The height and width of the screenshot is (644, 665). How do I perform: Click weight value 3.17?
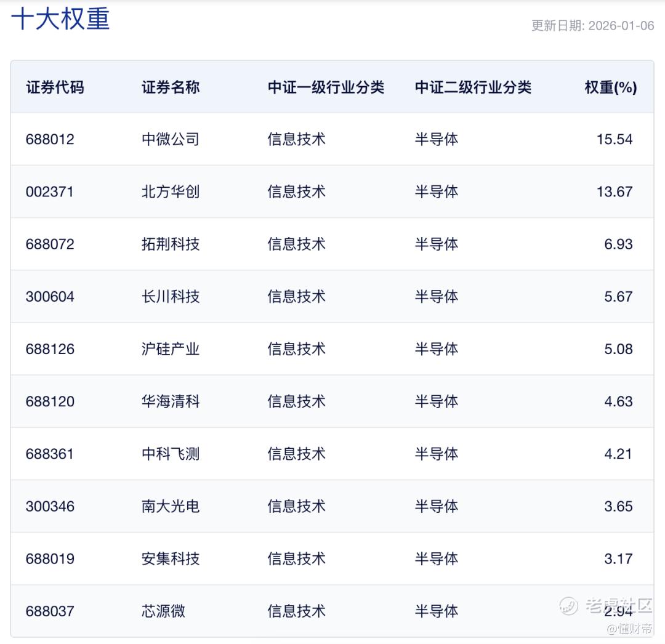click(618, 559)
